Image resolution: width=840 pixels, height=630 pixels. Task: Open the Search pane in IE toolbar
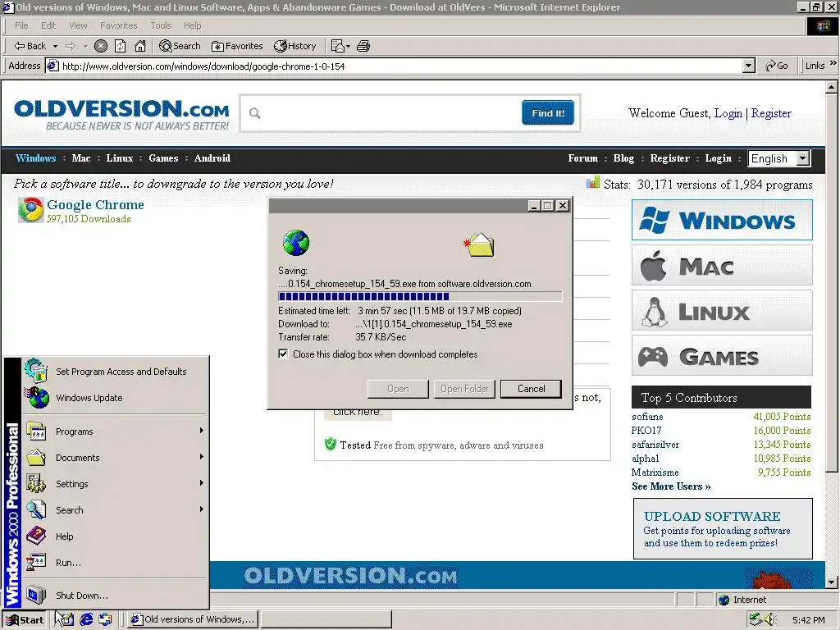pyautogui.click(x=180, y=46)
